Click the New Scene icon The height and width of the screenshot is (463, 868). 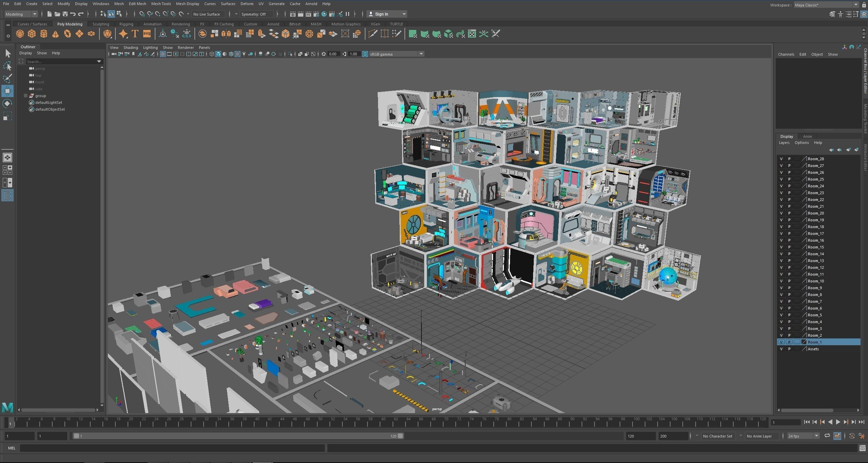[x=49, y=14]
